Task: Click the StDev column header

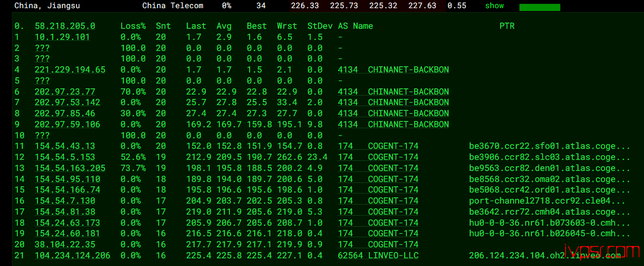Action: coord(320,26)
